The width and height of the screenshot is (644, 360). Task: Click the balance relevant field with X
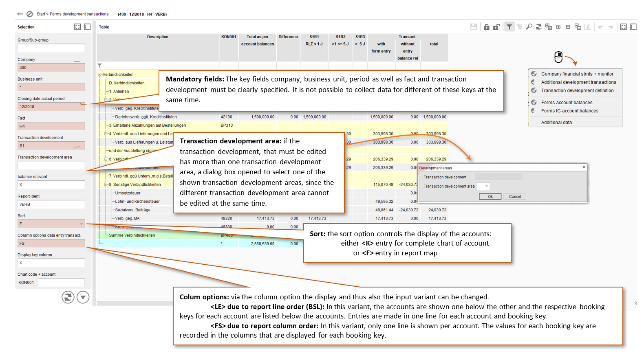51,185
